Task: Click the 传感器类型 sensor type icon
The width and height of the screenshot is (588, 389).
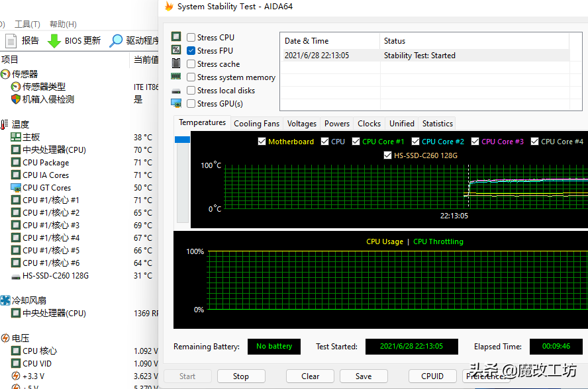Action: pyautogui.click(x=16, y=87)
